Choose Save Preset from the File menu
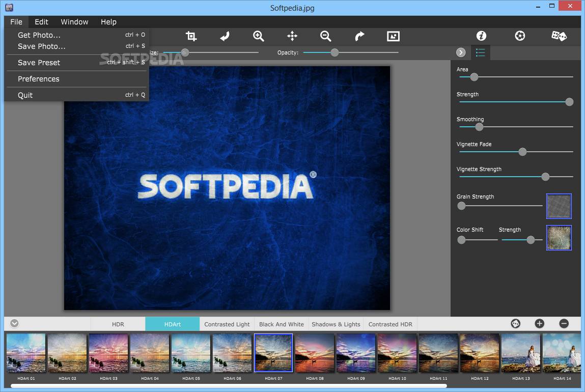The image size is (585, 392). (x=77, y=63)
